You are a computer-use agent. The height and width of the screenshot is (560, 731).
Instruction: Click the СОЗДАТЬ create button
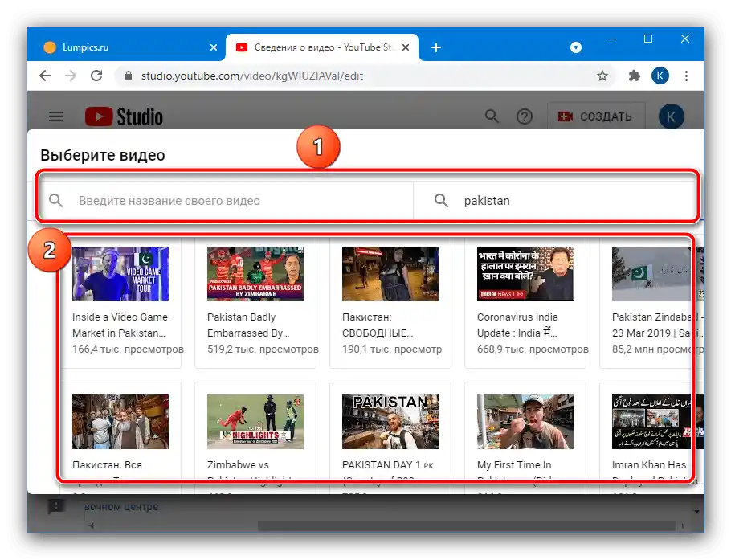click(596, 116)
